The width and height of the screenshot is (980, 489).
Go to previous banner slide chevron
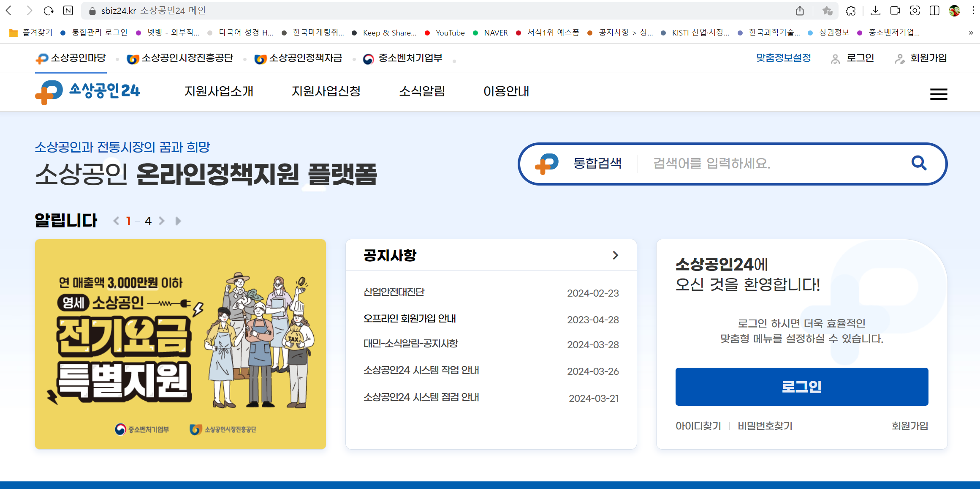coord(116,221)
